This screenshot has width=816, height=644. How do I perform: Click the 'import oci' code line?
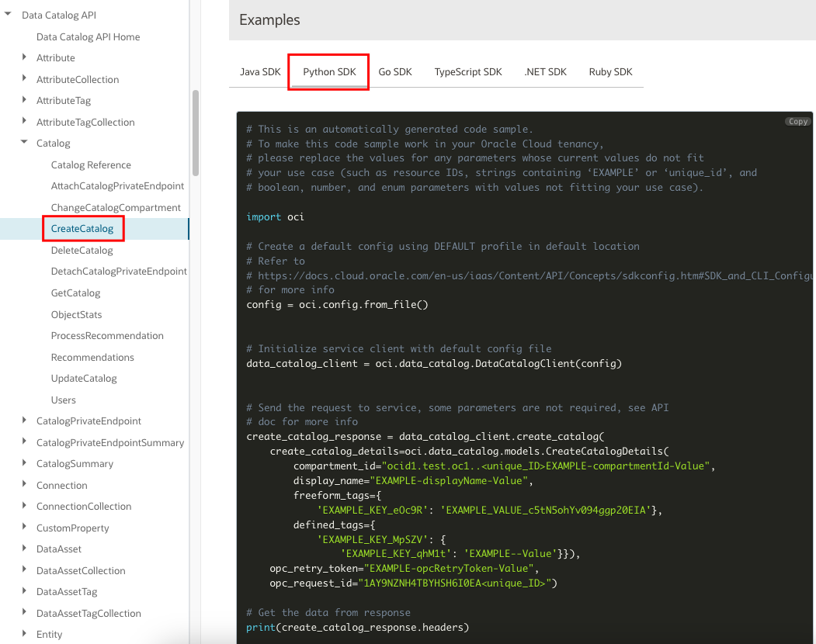pyautogui.click(x=276, y=217)
